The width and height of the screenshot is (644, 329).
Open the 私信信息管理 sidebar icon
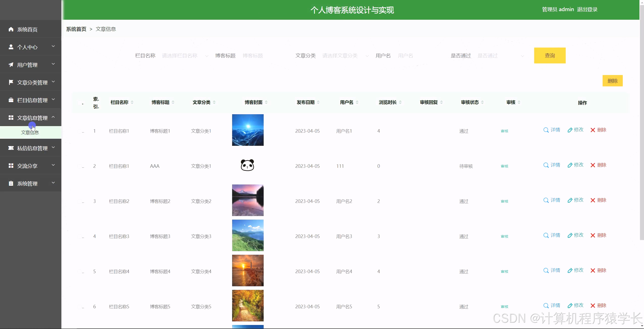(11, 148)
